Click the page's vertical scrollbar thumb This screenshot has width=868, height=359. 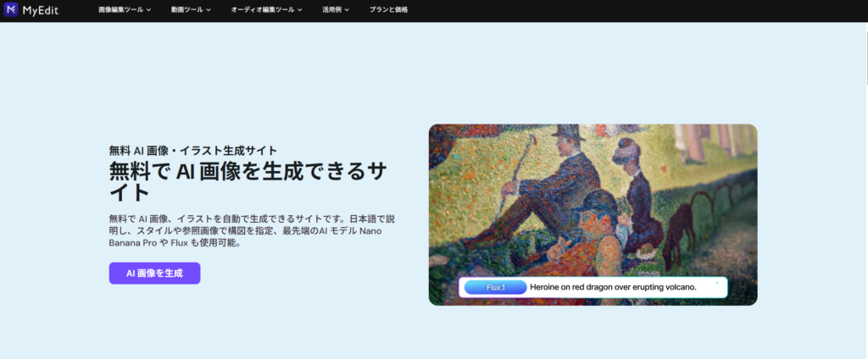click(865, 55)
